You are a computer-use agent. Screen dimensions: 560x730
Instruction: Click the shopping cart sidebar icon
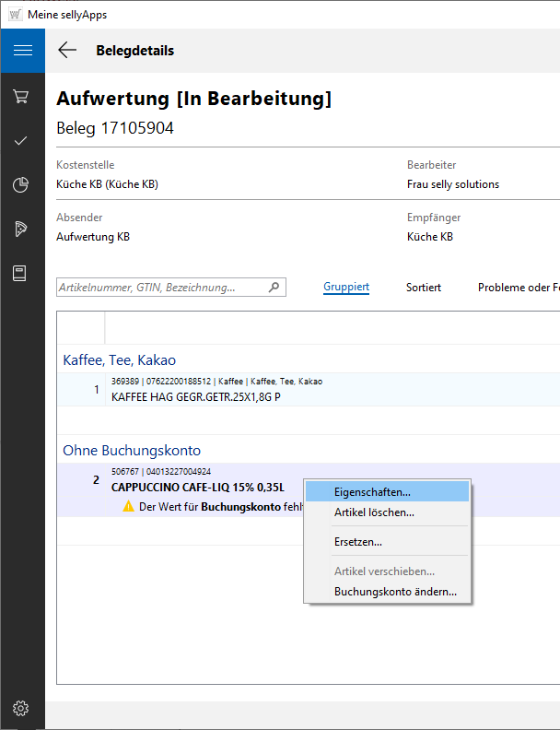point(22,97)
